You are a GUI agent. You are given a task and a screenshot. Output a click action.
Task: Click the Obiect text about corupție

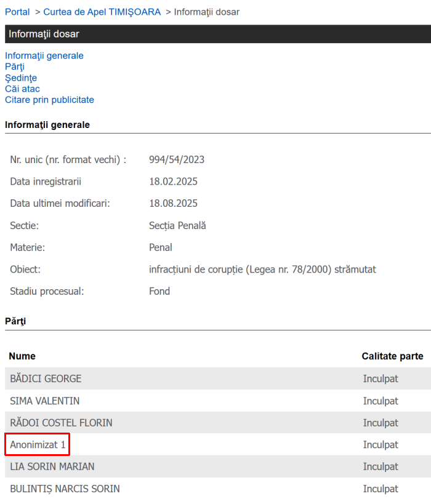262,270
